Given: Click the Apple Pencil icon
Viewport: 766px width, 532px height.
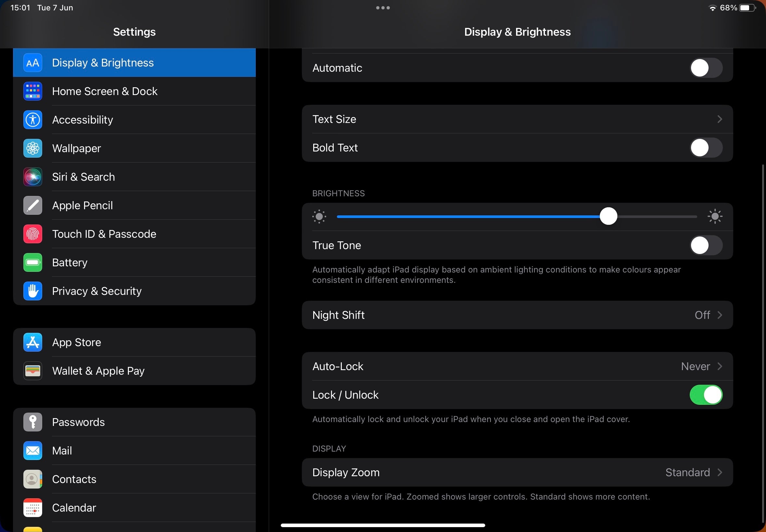Looking at the screenshot, I should [33, 205].
